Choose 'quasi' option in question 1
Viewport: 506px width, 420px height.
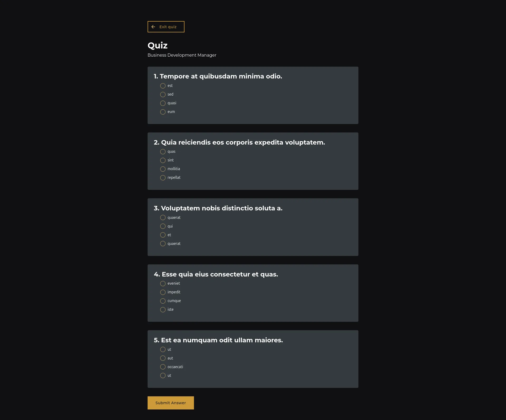163,103
